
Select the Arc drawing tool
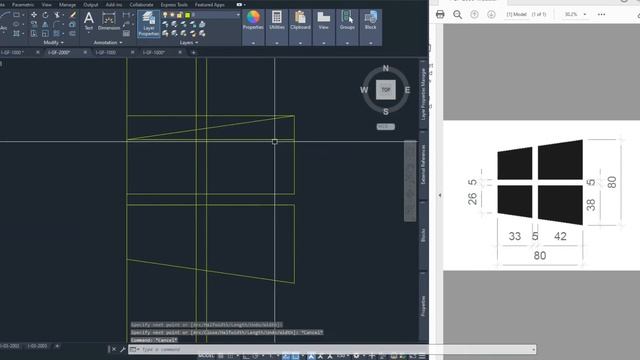tap(4, 20)
